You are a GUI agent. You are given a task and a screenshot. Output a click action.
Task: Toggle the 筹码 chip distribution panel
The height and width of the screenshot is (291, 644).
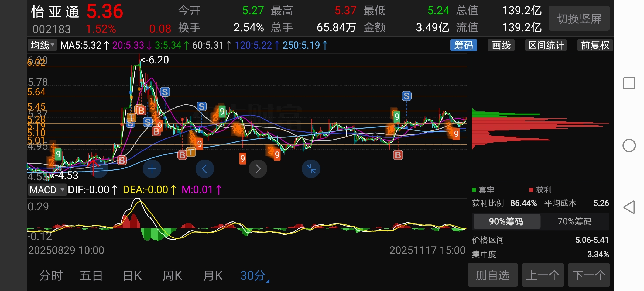[x=463, y=45]
